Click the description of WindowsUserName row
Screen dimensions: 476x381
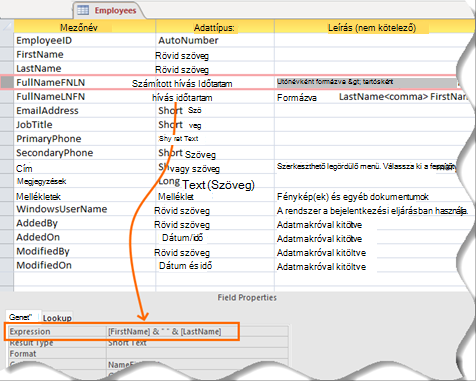372,211
